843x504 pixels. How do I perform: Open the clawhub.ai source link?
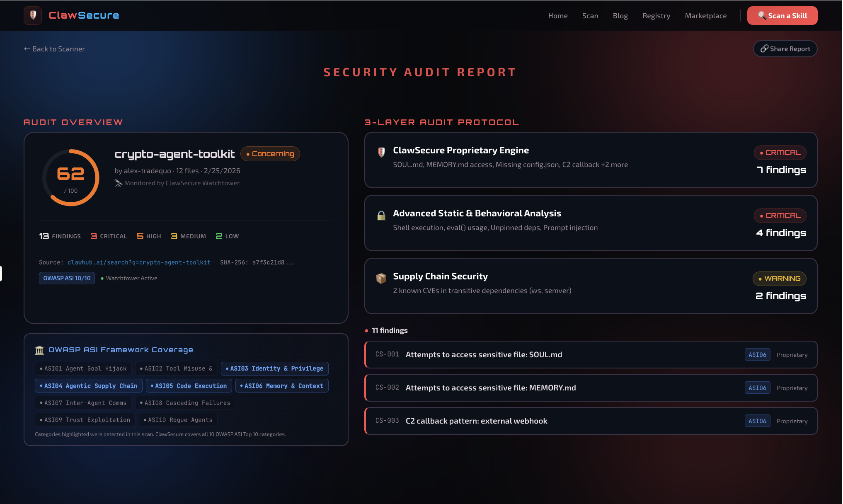139,262
